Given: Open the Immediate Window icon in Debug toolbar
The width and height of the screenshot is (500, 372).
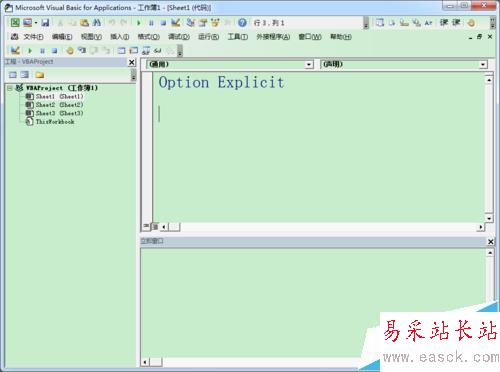Looking at the screenshot, I should [134, 51].
